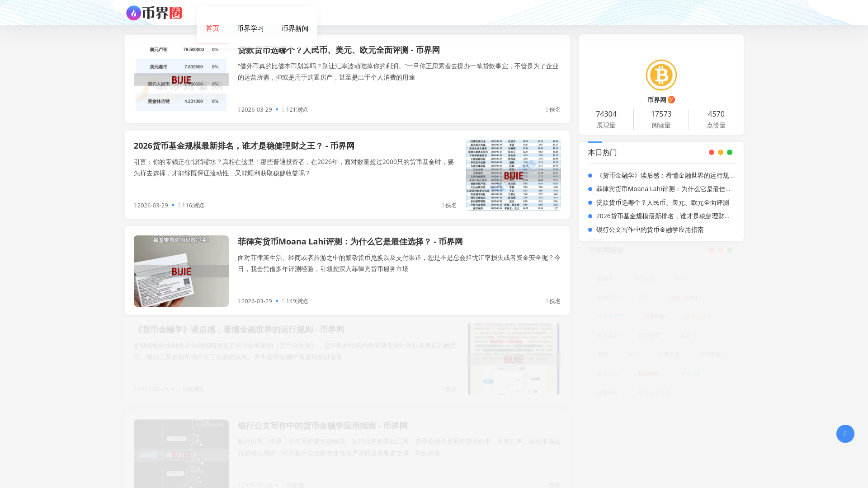
Task: Click the red dot in 本日热门 header
Action: 712,152
